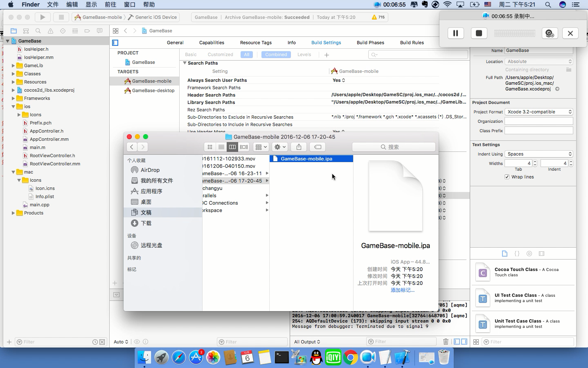The image size is (588, 368).
Task: Toggle the targets list sidebar icon
Action: (115, 43)
